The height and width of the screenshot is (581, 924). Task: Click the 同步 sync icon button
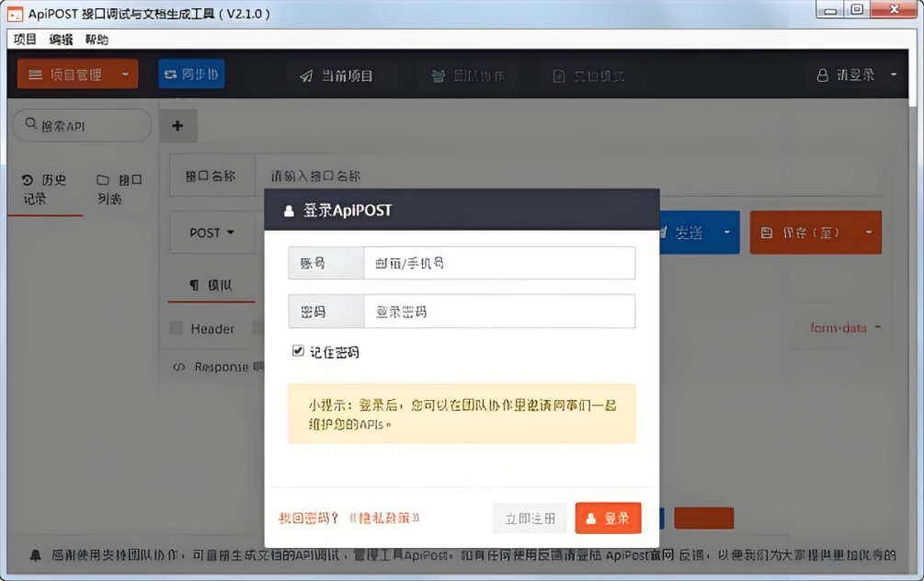169,74
